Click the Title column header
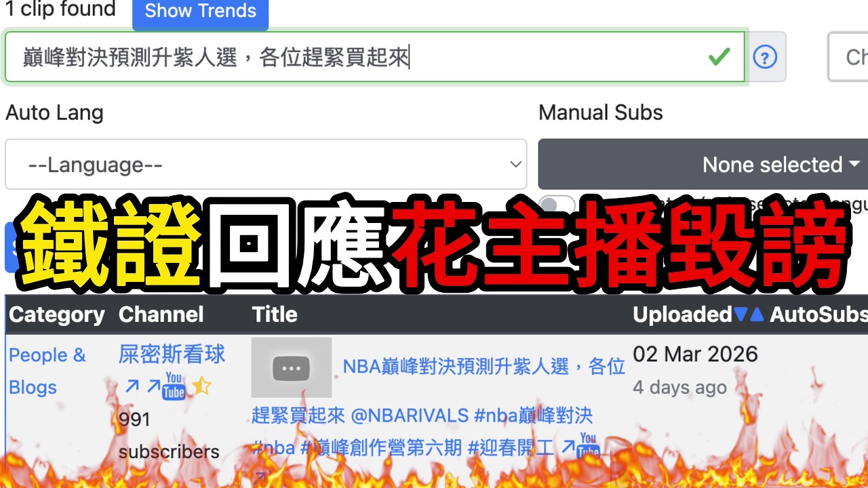The height and width of the screenshot is (488, 868). pyautogui.click(x=275, y=314)
